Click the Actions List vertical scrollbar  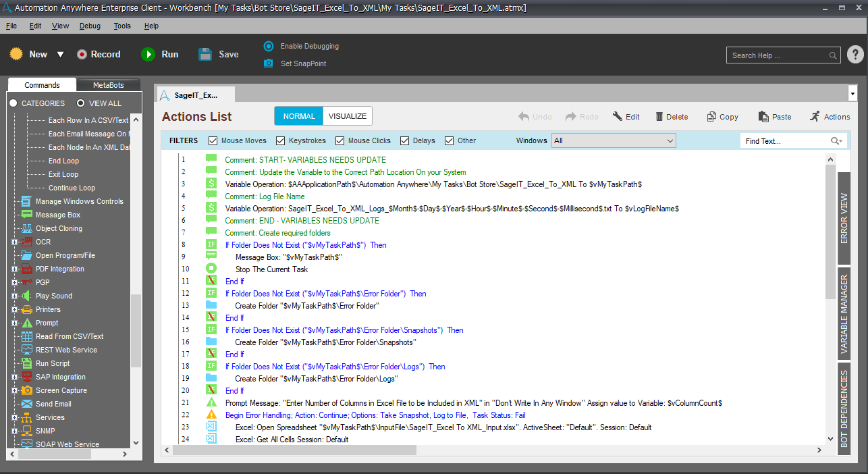(830, 230)
